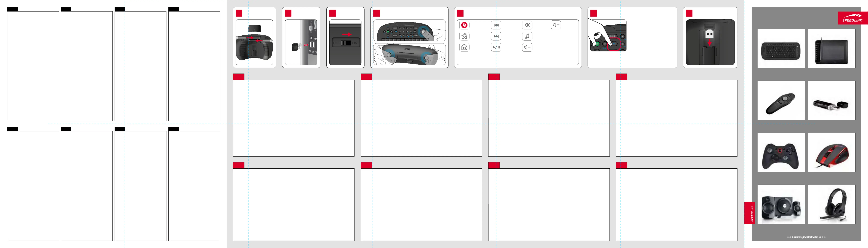Screen dimensions: 868x248
Task: Click the USB receiver storage compartment illustration
Action: point(710,42)
